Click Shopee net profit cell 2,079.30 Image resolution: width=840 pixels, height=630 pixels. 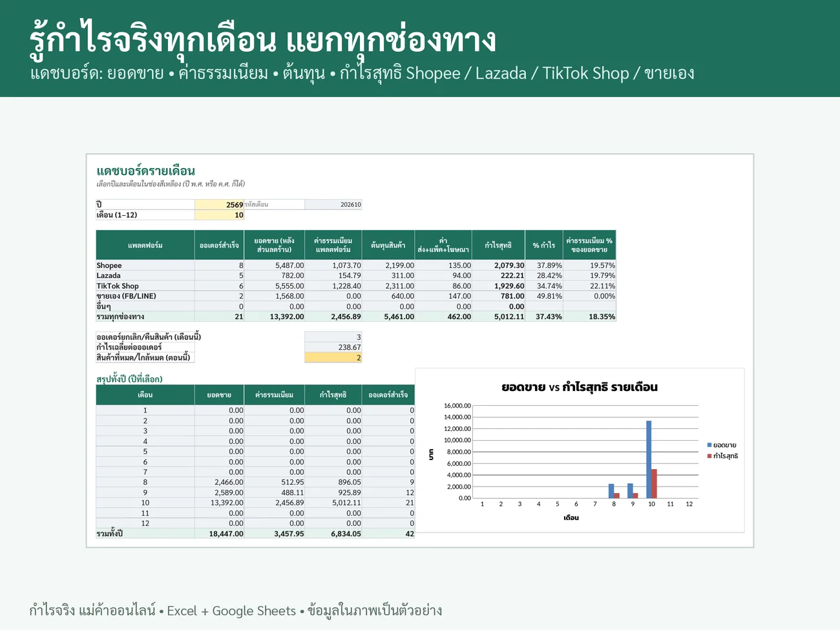point(498,266)
